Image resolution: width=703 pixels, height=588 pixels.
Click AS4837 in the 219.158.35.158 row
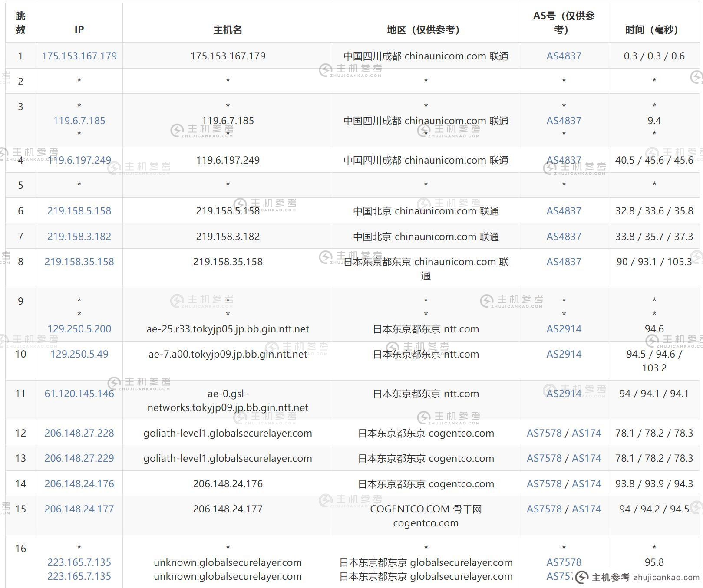click(x=564, y=262)
